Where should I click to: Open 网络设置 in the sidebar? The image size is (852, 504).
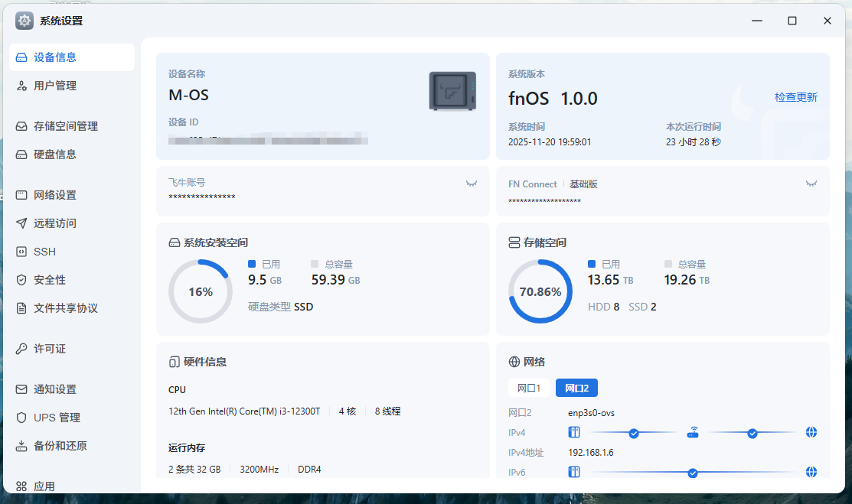[72, 195]
